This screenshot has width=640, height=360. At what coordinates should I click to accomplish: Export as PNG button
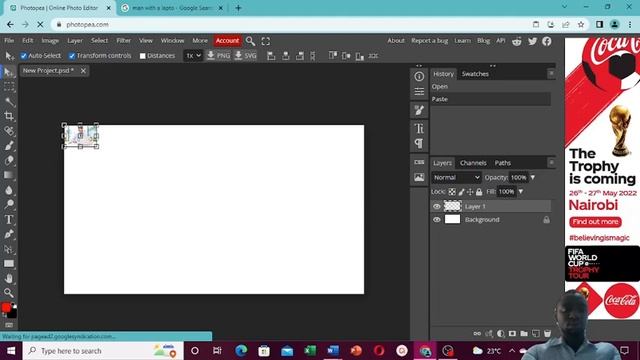coord(218,56)
